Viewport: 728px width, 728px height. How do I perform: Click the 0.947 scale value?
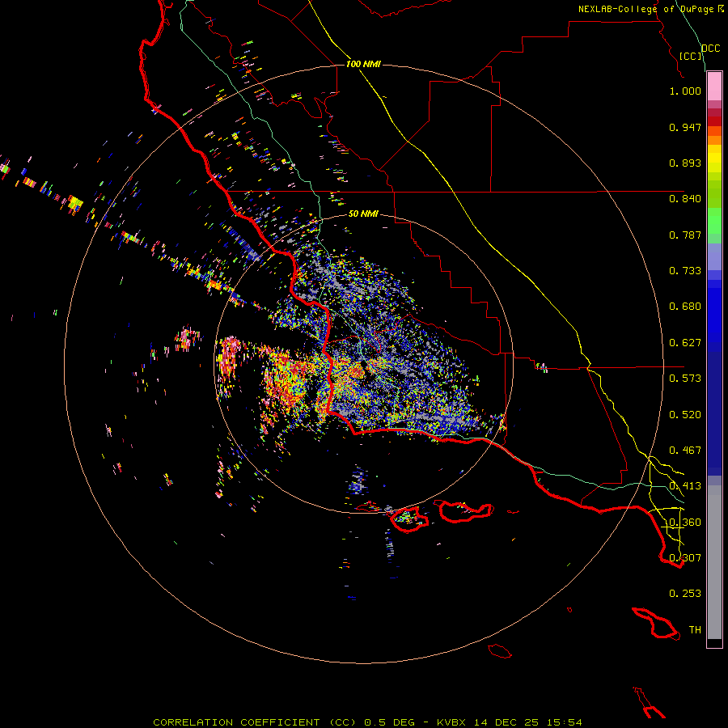[x=685, y=127]
